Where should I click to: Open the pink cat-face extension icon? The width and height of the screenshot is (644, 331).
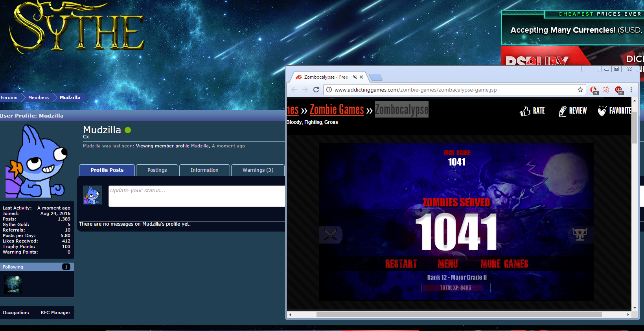click(x=606, y=90)
